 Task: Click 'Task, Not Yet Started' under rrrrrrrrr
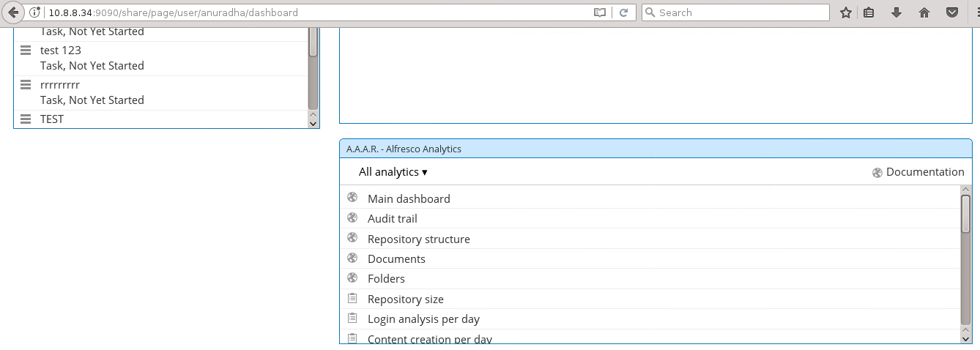click(x=92, y=100)
